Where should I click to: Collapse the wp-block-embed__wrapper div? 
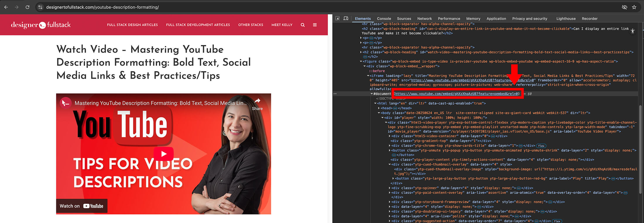[x=364, y=66]
